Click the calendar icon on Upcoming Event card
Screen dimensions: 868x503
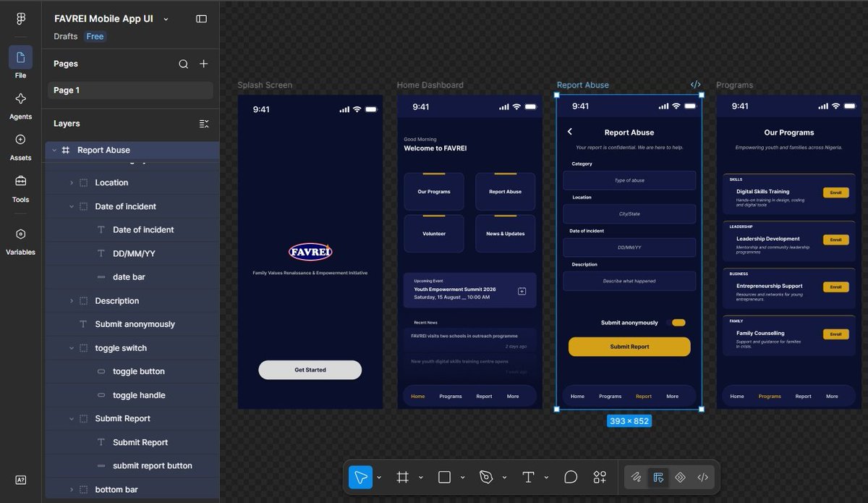point(522,291)
